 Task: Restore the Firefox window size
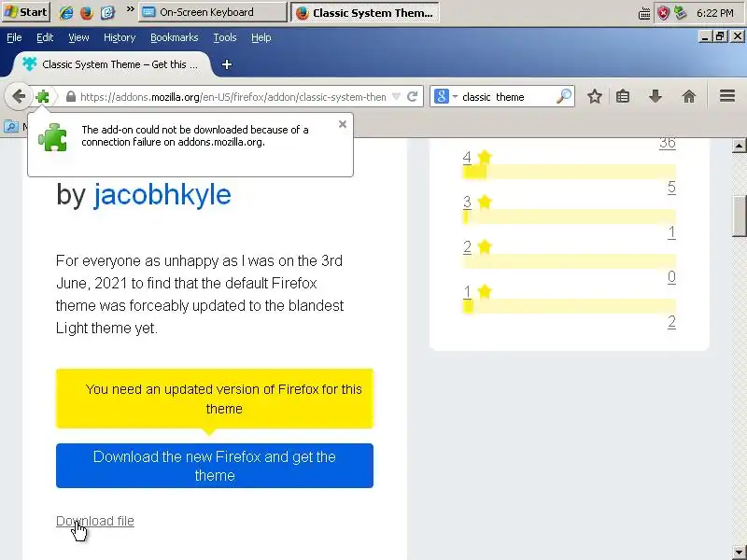click(720, 36)
